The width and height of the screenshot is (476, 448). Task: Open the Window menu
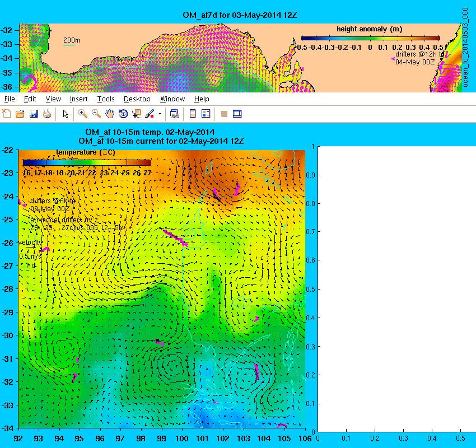point(172,99)
